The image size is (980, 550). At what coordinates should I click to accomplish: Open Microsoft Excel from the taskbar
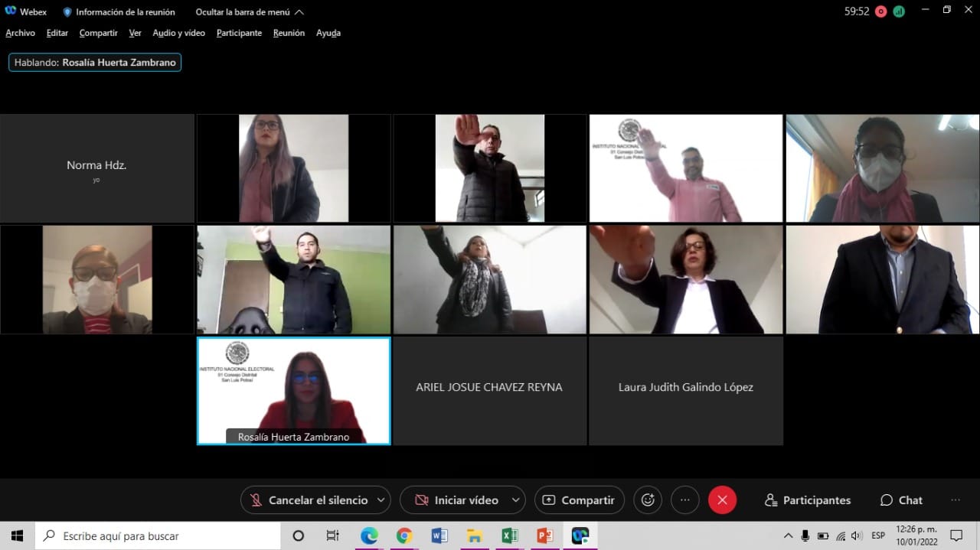509,535
